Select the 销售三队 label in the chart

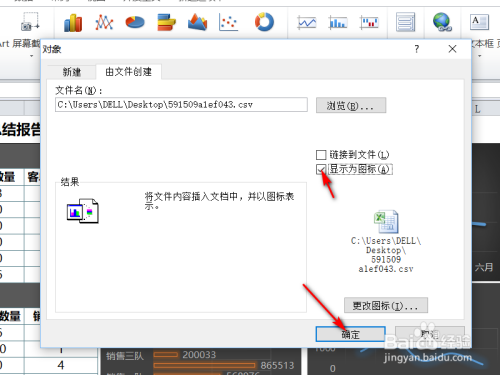pyautogui.click(x=125, y=356)
